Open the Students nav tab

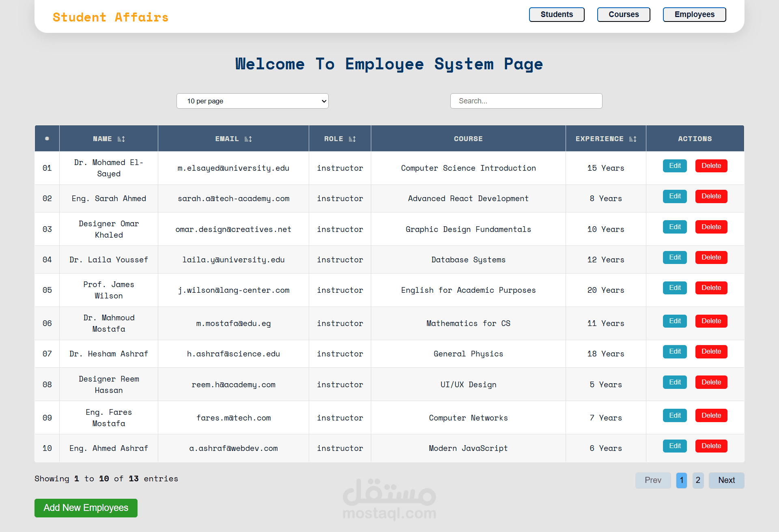[557, 15]
